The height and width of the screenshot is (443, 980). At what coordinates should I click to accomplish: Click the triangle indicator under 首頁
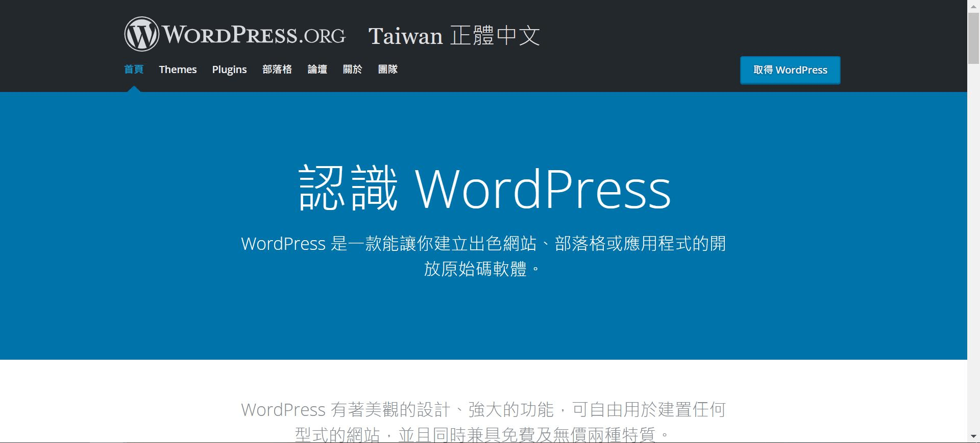click(134, 89)
